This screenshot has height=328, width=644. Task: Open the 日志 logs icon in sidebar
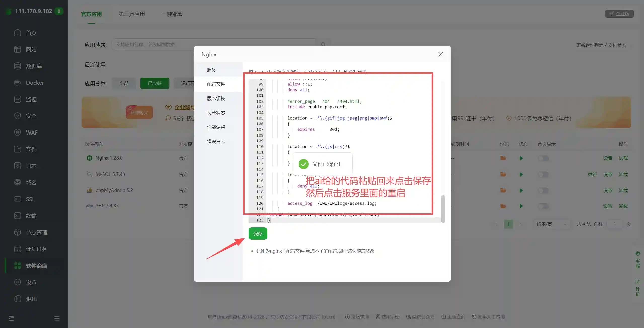point(17,166)
